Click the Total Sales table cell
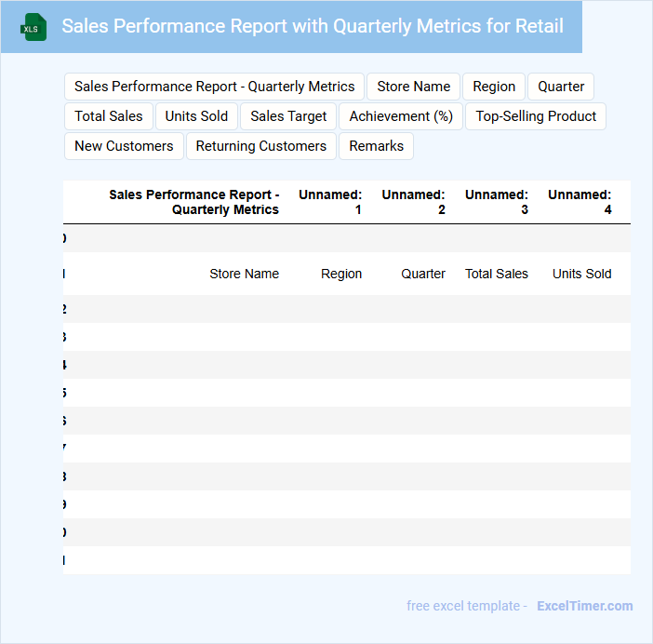Image resolution: width=653 pixels, height=644 pixels. (x=497, y=274)
